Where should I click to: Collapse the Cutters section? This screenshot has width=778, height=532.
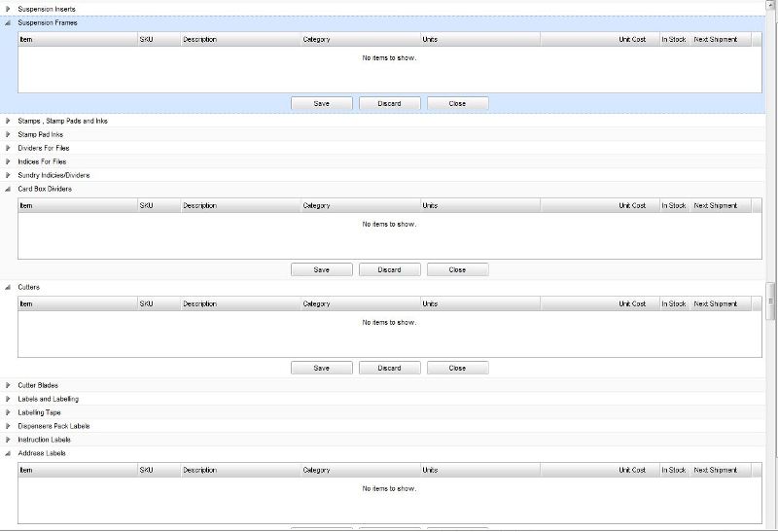coord(8,288)
